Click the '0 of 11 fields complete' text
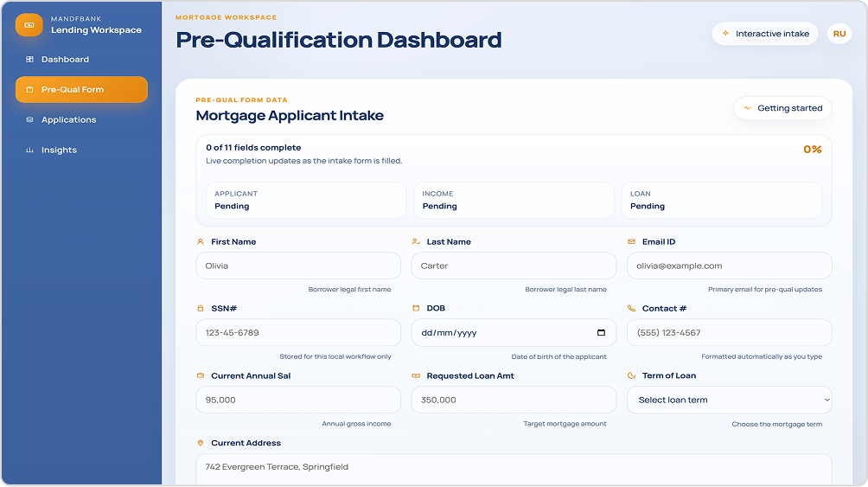This screenshot has height=487, width=868. click(x=253, y=147)
